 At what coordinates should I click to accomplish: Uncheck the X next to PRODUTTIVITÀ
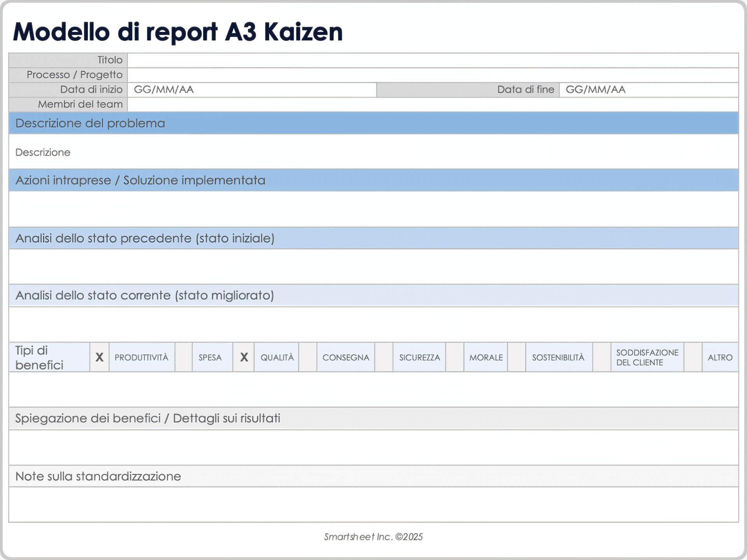point(100,357)
